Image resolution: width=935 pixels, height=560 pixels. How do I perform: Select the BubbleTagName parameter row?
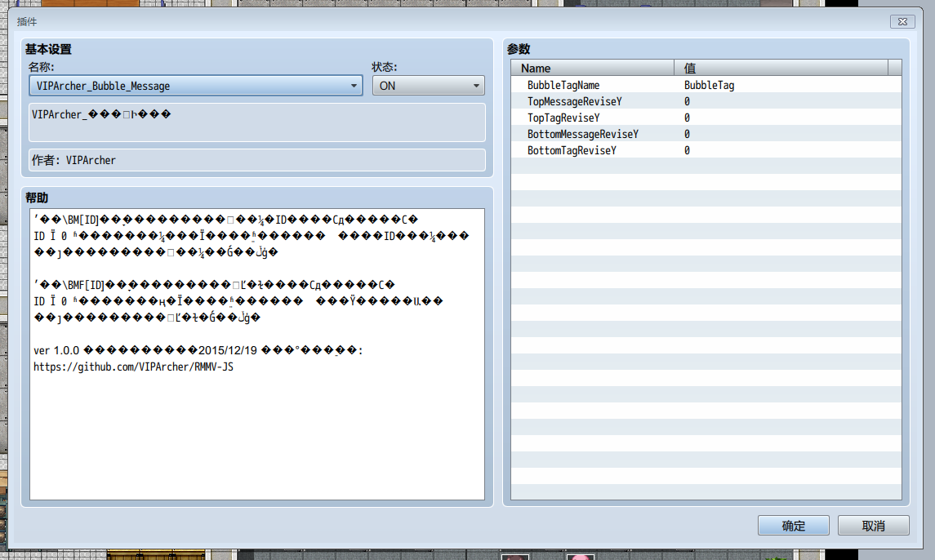click(x=706, y=85)
